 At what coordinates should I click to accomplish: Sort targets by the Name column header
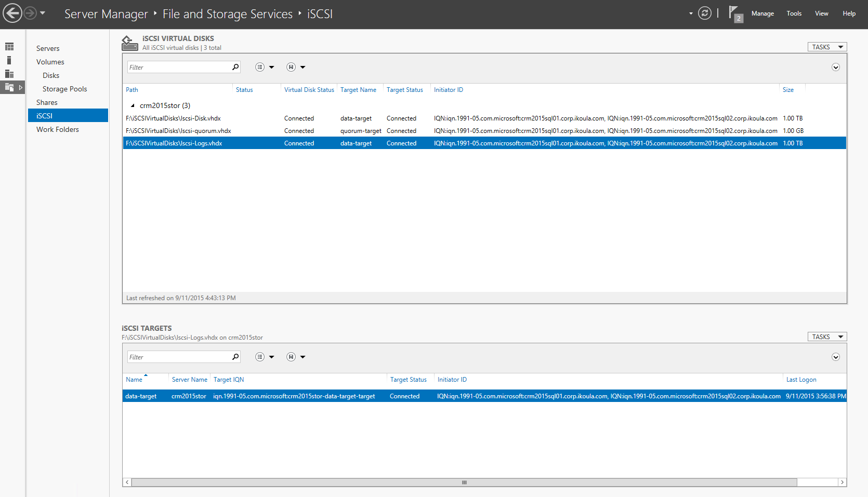[x=134, y=380]
